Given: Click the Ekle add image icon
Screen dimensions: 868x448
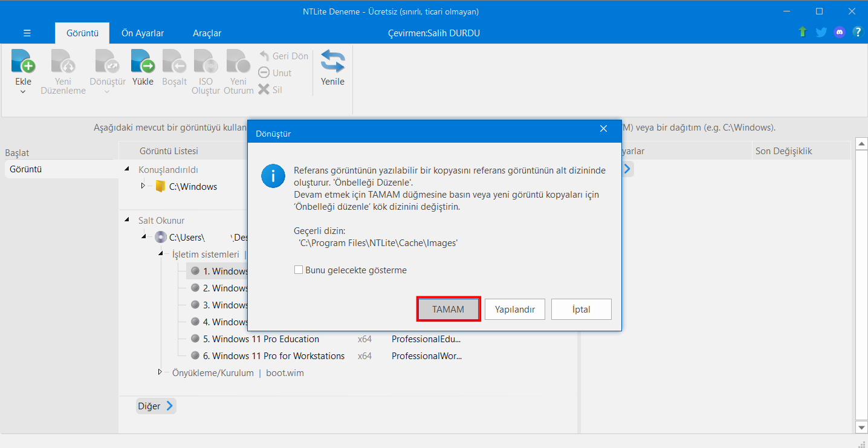Looking at the screenshot, I should coord(23,62).
